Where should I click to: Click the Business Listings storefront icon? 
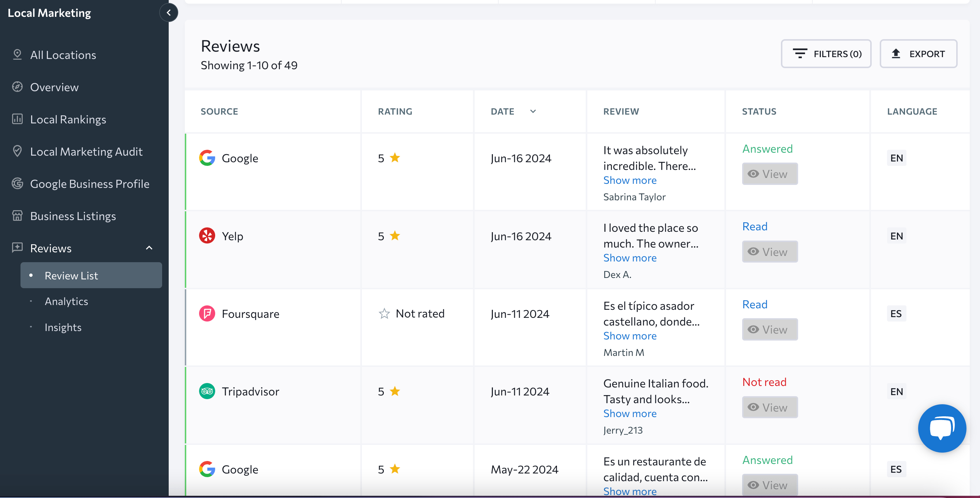[17, 216]
